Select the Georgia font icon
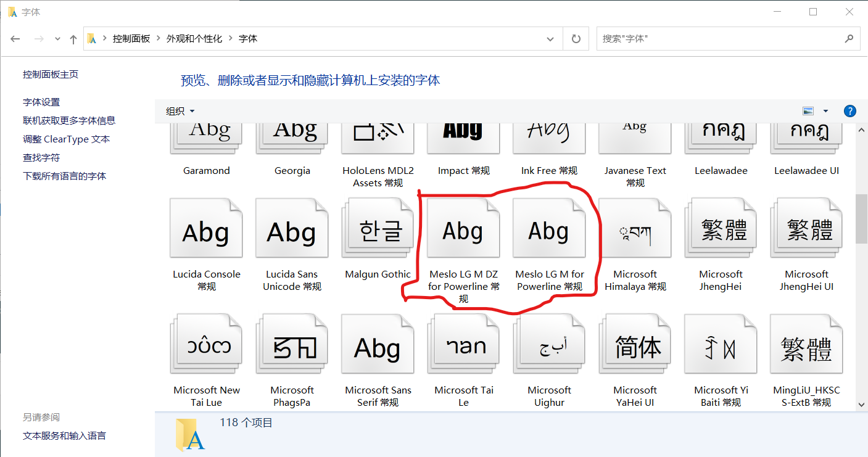Screen dimensions: 868x457 pos(292,139)
